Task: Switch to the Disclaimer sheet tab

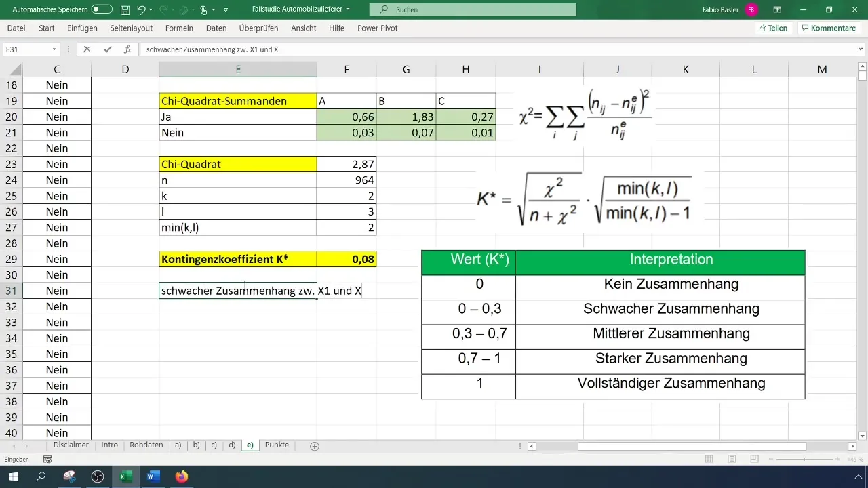Action: pos(71,445)
